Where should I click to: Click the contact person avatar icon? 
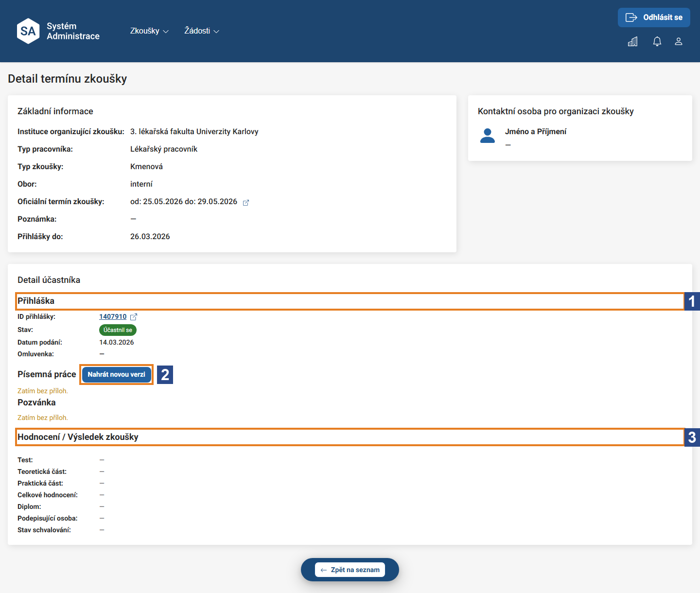(x=488, y=136)
